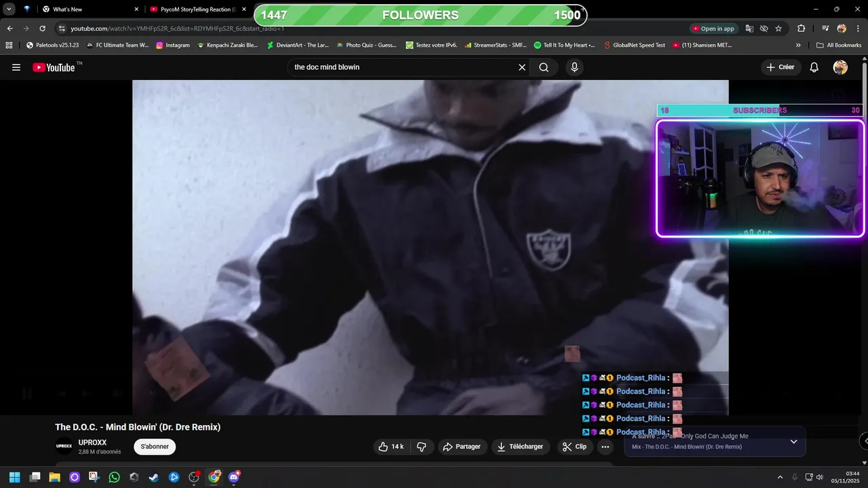868x488 pixels.
Task: Open the Chrome profile avatar
Action: pos(842,28)
